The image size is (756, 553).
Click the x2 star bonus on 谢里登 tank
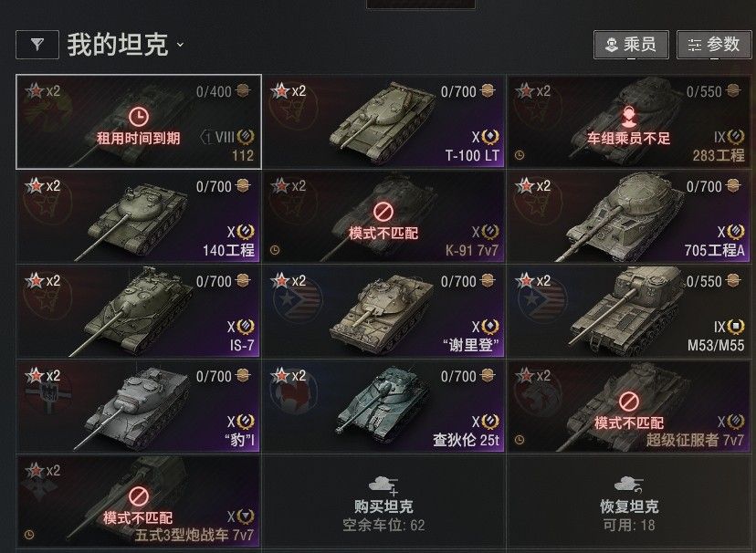[x=289, y=280]
